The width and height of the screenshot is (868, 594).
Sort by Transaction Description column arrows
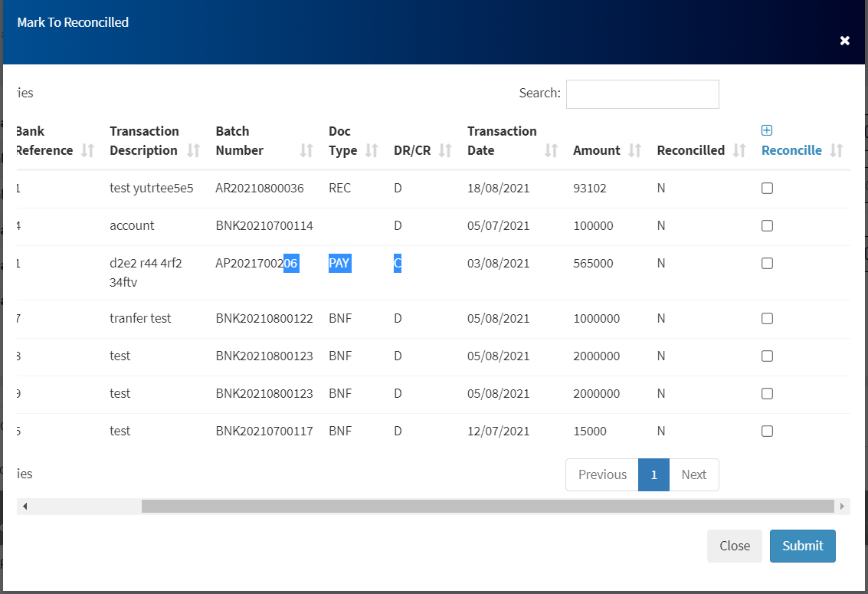tap(194, 150)
